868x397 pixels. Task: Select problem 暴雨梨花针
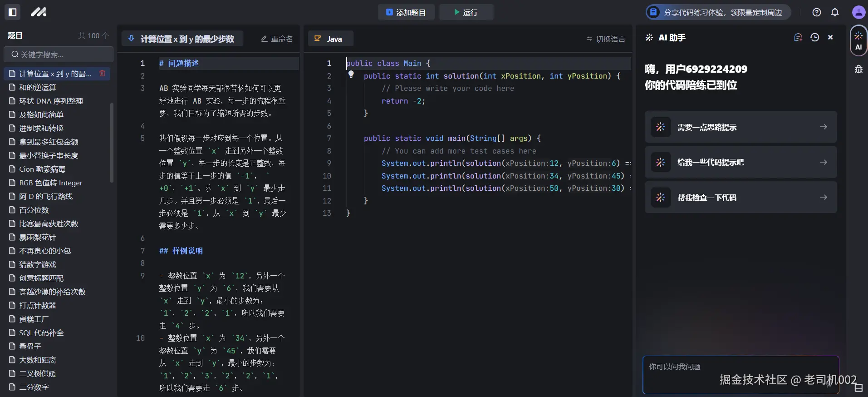click(x=57, y=237)
